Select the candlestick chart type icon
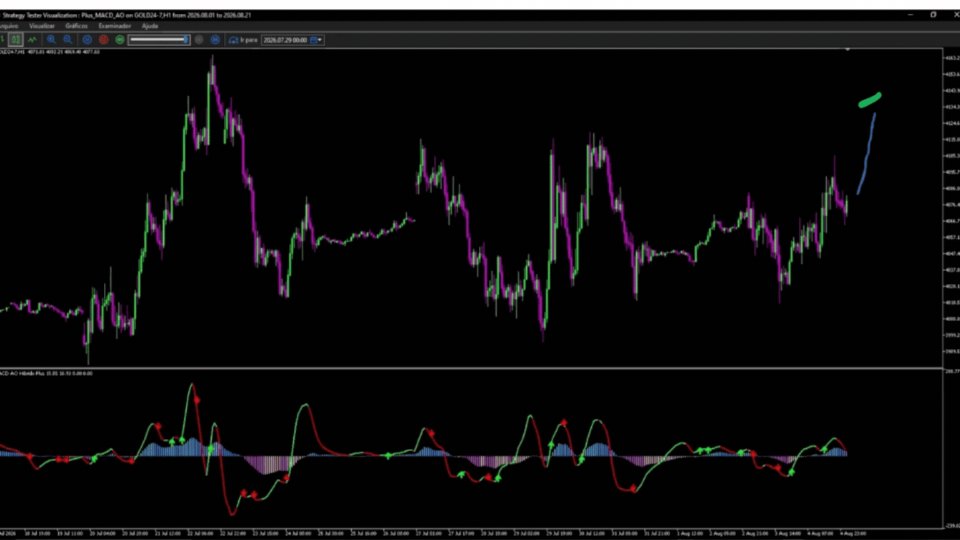This screenshot has height=540, width=960. click(16, 40)
